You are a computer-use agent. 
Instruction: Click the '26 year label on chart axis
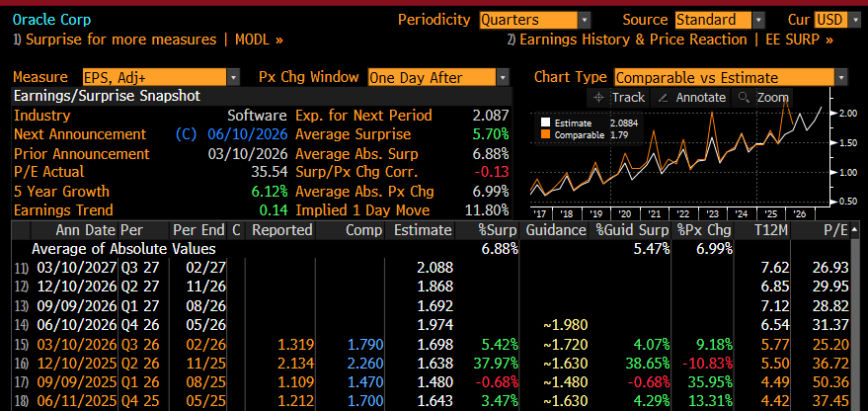800,213
